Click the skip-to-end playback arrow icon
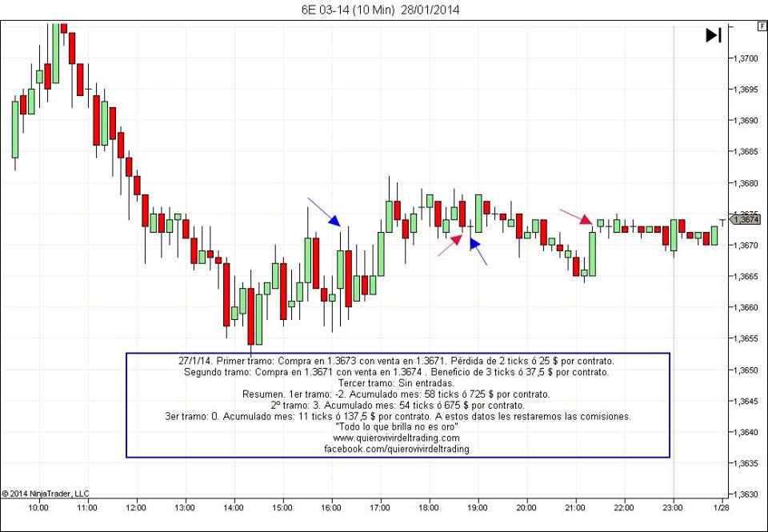Image resolution: width=768 pixels, height=532 pixels. [713, 35]
